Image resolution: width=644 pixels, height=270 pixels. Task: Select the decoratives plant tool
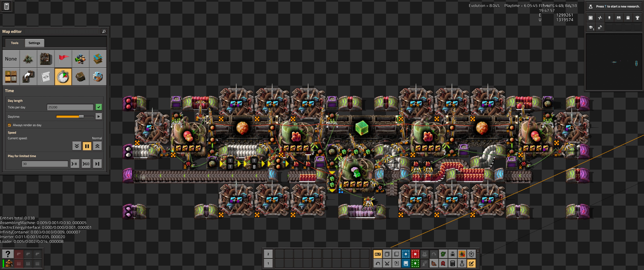point(28,59)
